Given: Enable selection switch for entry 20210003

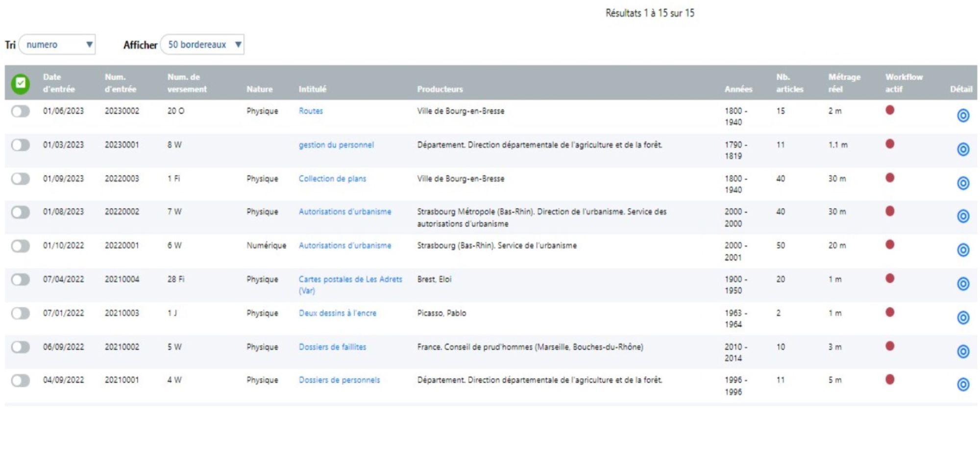Looking at the screenshot, I should click(x=21, y=314).
